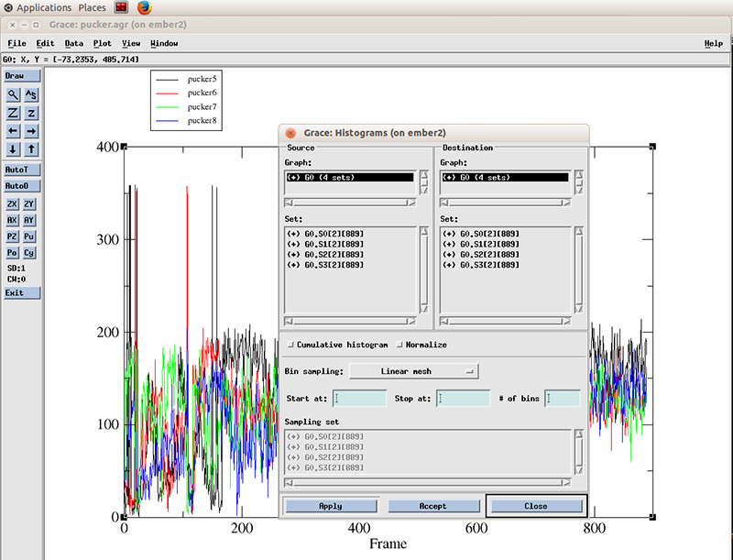Open the Bin sampling Linear mesh dropdown
Viewport: 733px width, 560px height.
414,371
